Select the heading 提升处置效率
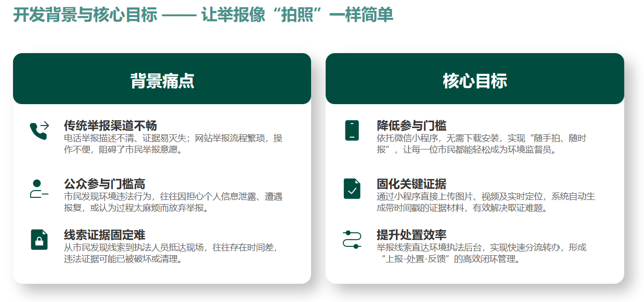This screenshot has width=644, height=302. [x=411, y=235]
